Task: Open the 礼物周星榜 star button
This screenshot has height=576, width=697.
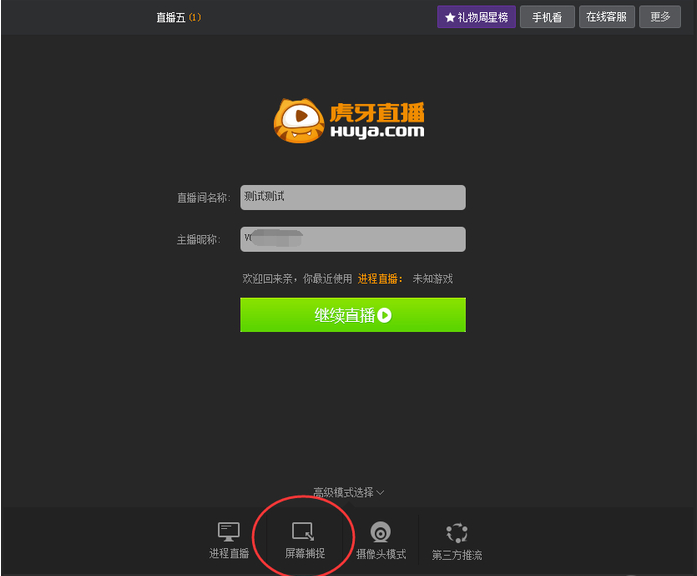Action: click(476, 17)
